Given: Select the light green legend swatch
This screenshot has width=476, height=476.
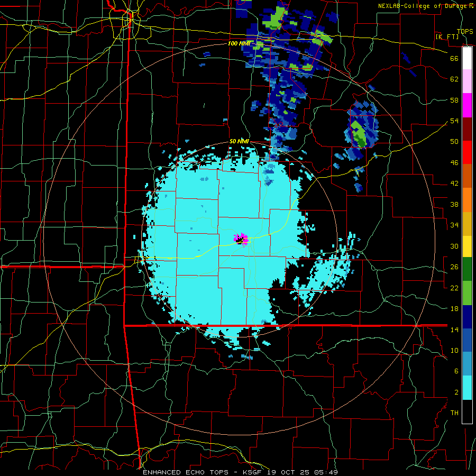Looking at the screenshot, I should (467, 293).
